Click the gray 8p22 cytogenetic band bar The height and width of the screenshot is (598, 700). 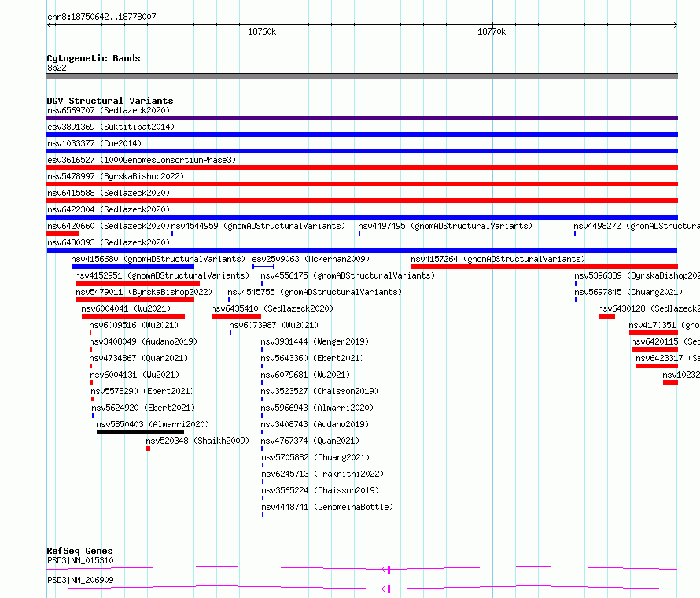(x=362, y=76)
